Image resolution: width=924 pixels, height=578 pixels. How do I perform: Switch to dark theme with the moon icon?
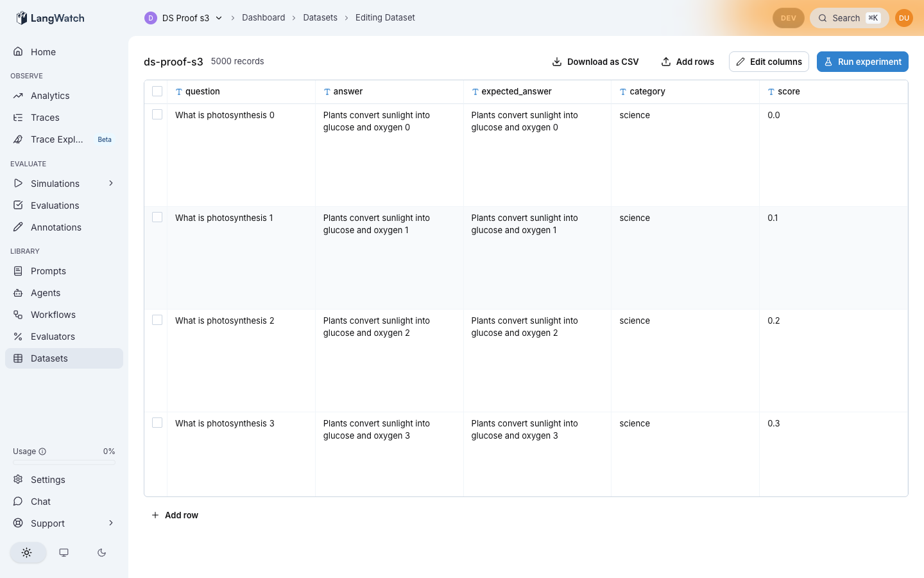coord(101,552)
